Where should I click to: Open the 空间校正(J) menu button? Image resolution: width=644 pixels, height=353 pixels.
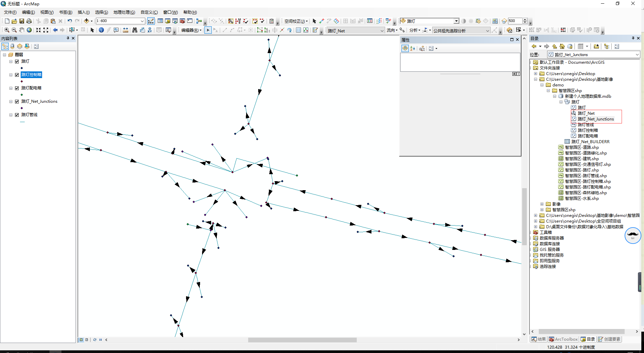[296, 21]
